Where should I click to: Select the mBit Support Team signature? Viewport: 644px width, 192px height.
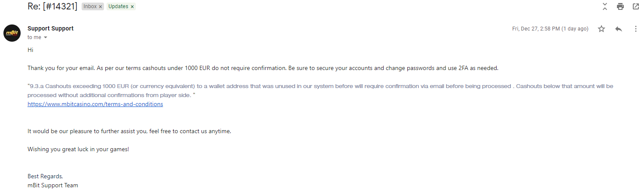click(x=53, y=186)
